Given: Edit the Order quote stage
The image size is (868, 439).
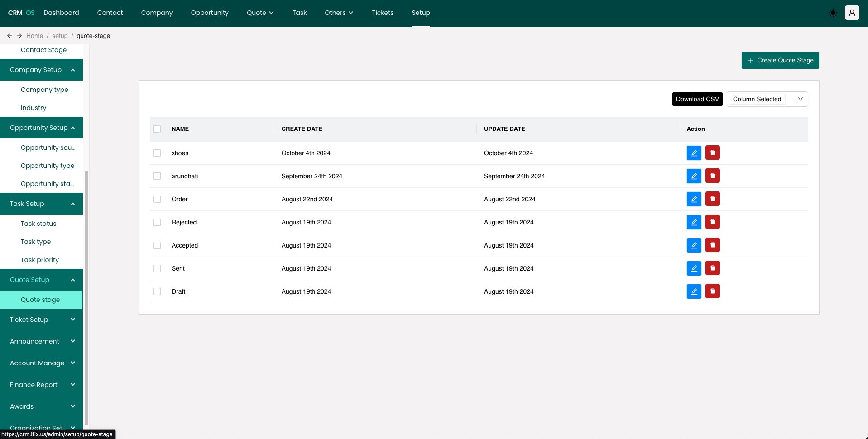Looking at the screenshot, I should (694, 199).
